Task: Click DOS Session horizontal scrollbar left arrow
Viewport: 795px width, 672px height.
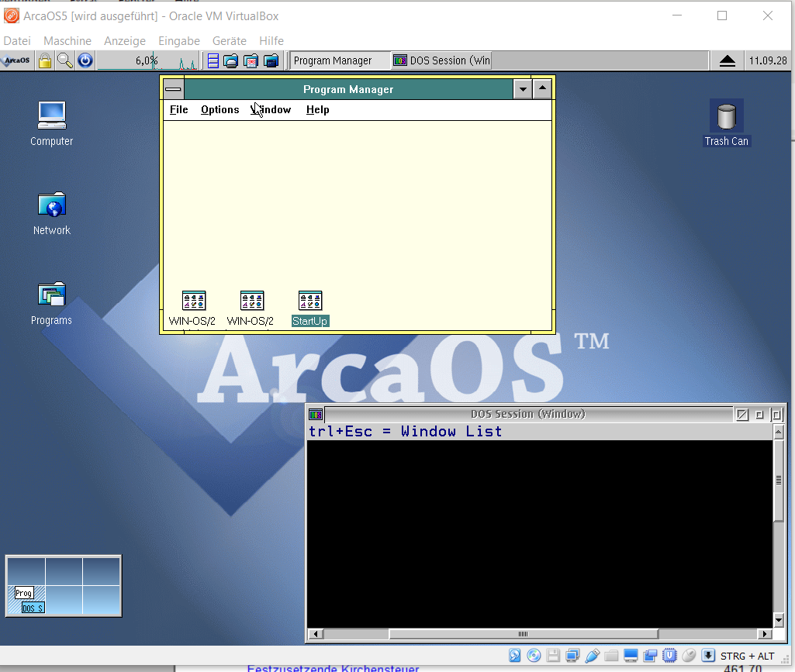Action: point(316,633)
